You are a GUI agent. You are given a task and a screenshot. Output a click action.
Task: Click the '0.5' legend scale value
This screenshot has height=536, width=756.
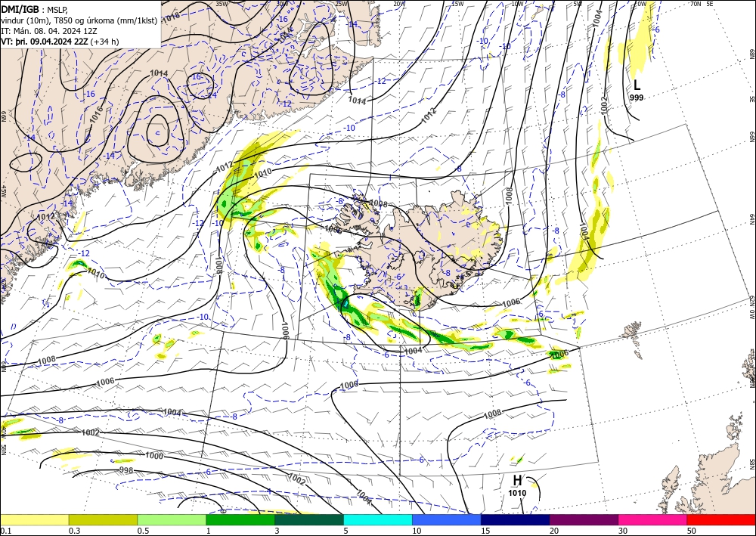pyautogui.click(x=143, y=531)
